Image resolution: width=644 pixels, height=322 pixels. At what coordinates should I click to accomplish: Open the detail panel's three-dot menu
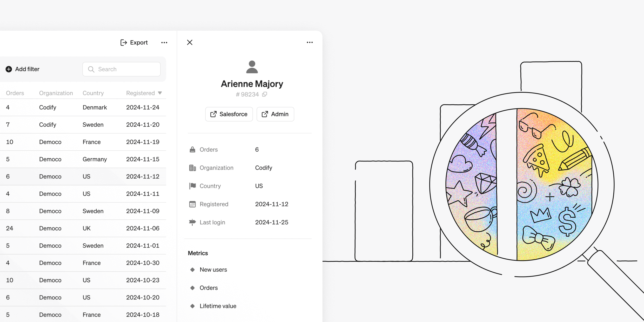tap(310, 43)
